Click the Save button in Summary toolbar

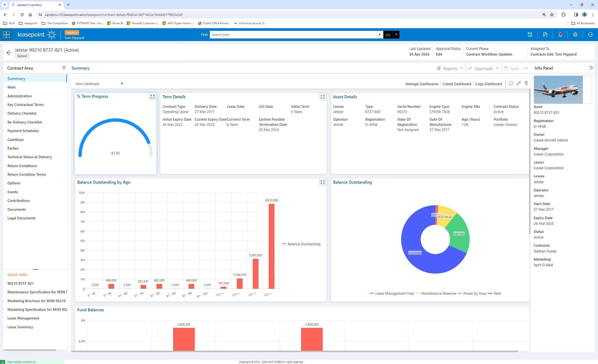point(512,68)
